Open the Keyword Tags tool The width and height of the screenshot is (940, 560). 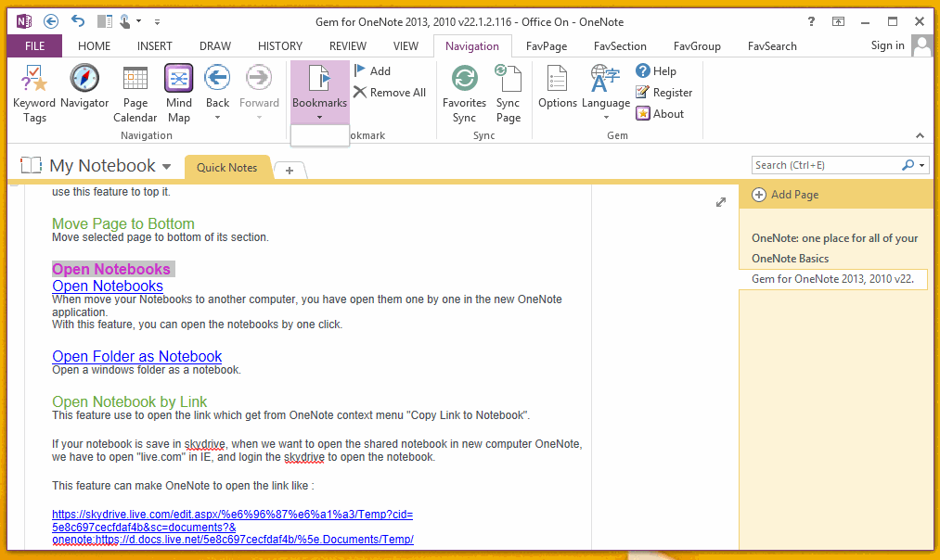pyautogui.click(x=34, y=94)
